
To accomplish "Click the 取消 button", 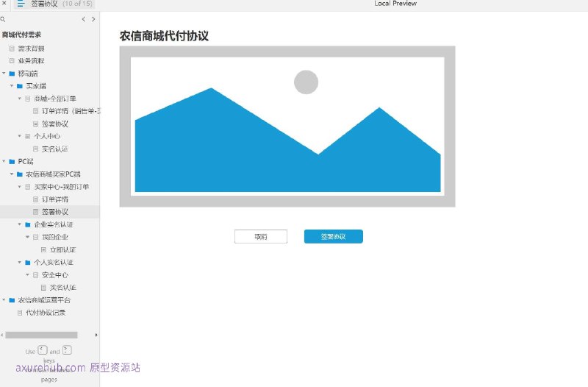I will [x=261, y=236].
